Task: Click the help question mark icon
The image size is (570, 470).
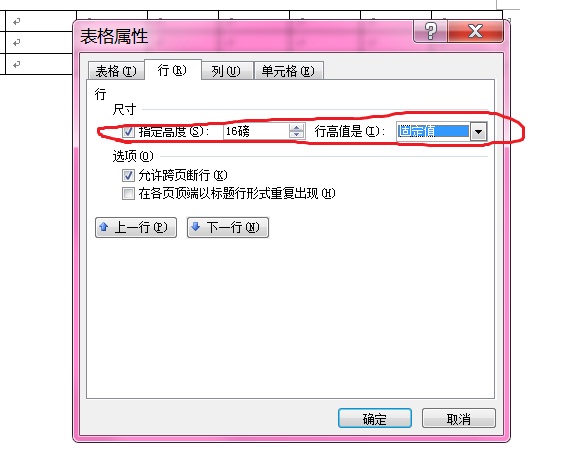Action: (430, 32)
